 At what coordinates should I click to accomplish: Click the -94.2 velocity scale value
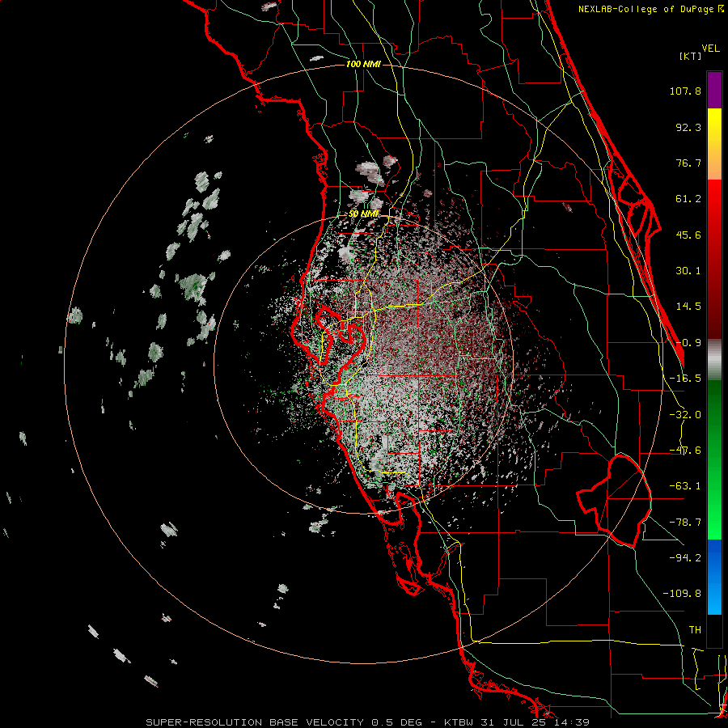[685, 558]
